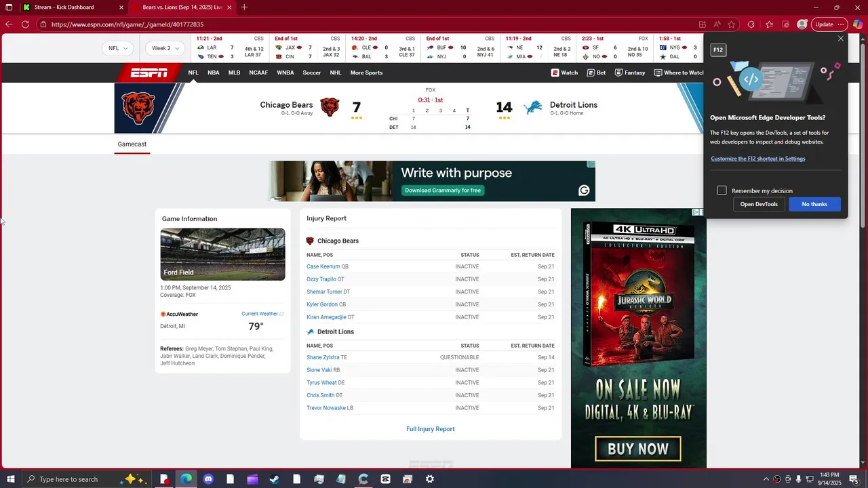This screenshot has height=488, width=868.
Task: Click No thanks button
Action: pos(814,204)
